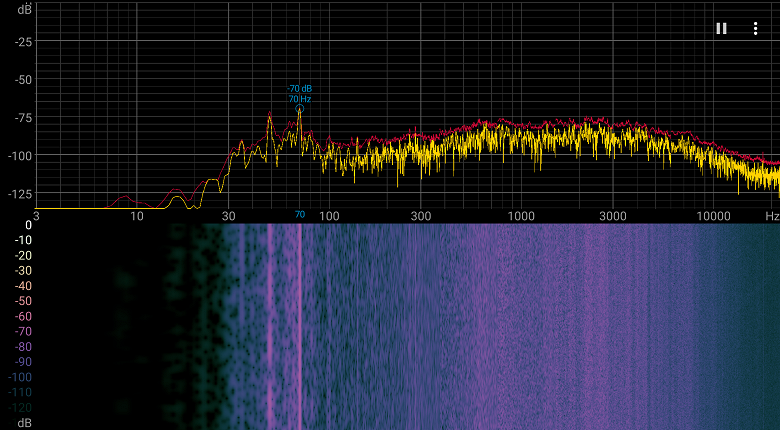This screenshot has height=430, width=780.
Task: Click the 300 Hz frequency axis label
Action: pos(420,216)
